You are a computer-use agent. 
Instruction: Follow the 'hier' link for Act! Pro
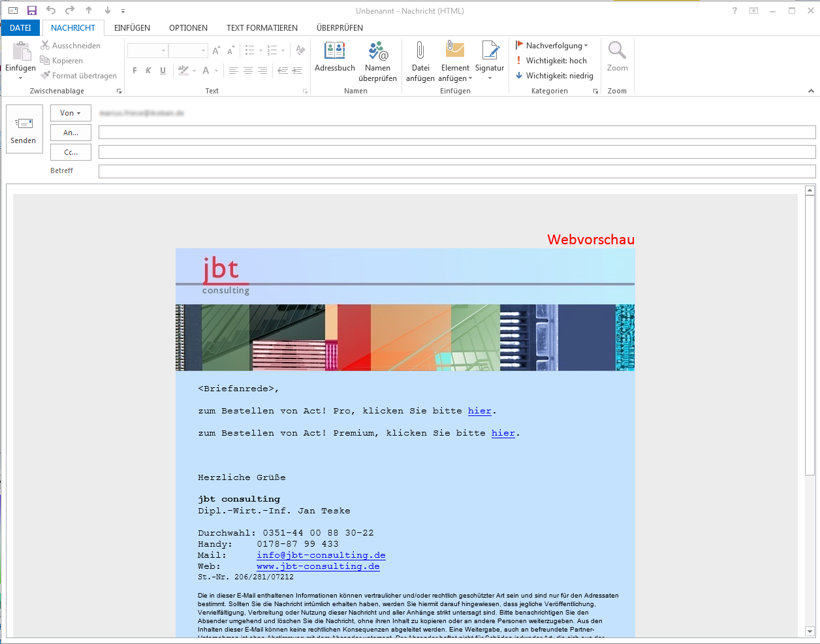point(479,411)
